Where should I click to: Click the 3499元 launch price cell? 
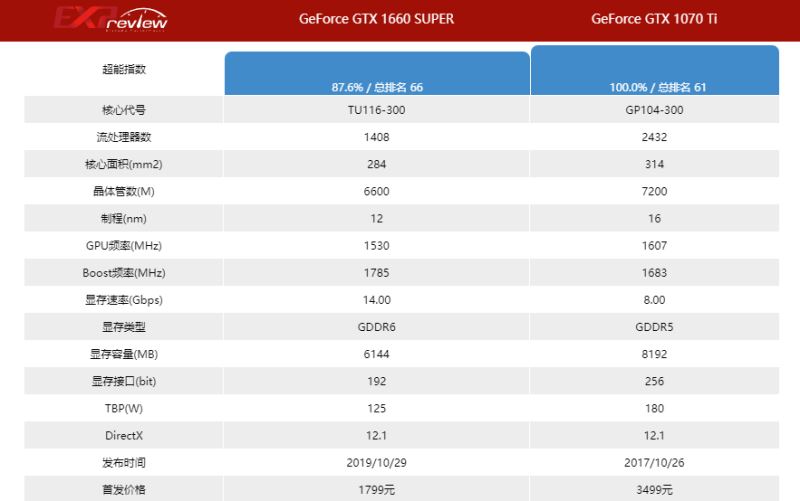[x=656, y=490]
